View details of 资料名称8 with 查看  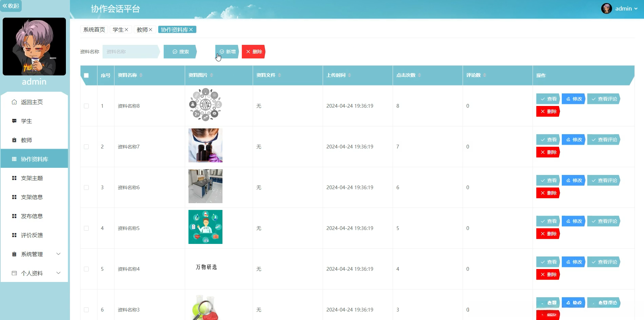(x=548, y=99)
